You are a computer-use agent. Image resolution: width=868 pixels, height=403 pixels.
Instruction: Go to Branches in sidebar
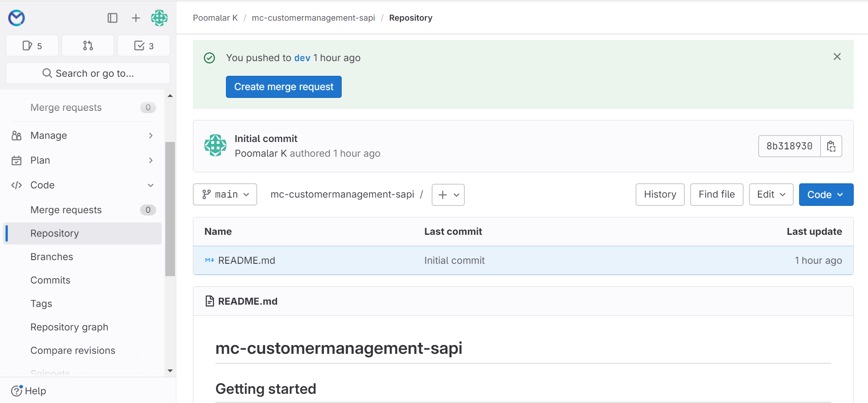coord(52,257)
